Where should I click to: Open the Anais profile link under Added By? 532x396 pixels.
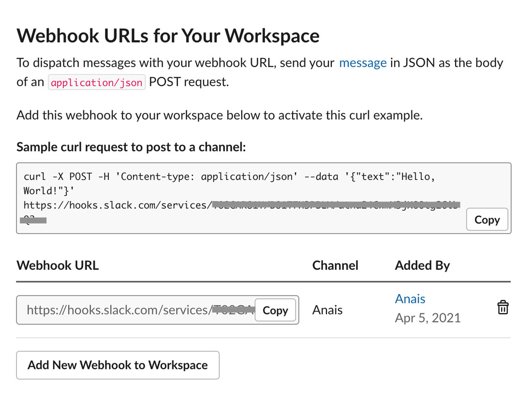pyautogui.click(x=410, y=299)
